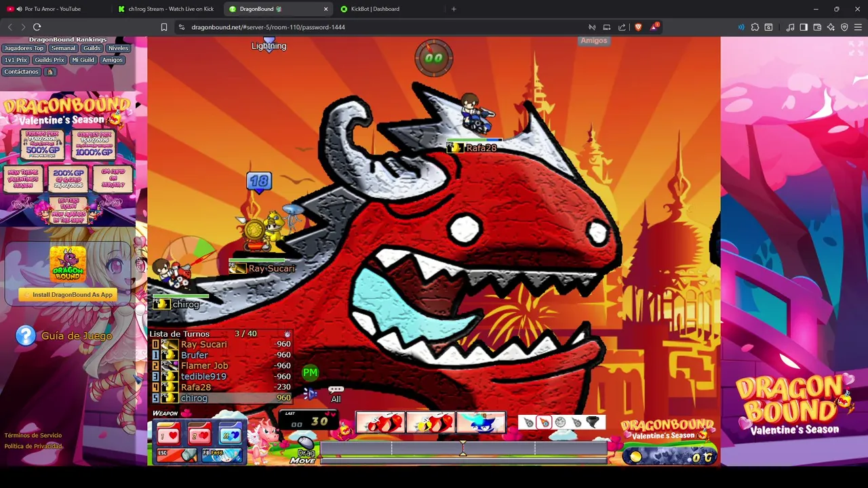The width and height of the screenshot is (868, 488).
Task: Open Jugadores Top rankings
Action: (24, 48)
